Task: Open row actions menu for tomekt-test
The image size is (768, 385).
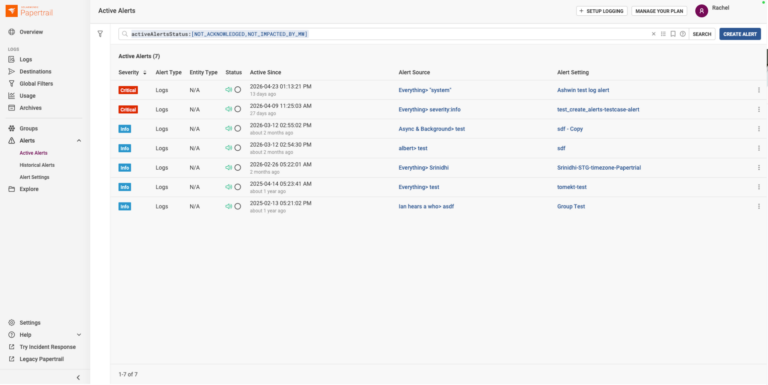Action: pos(759,187)
